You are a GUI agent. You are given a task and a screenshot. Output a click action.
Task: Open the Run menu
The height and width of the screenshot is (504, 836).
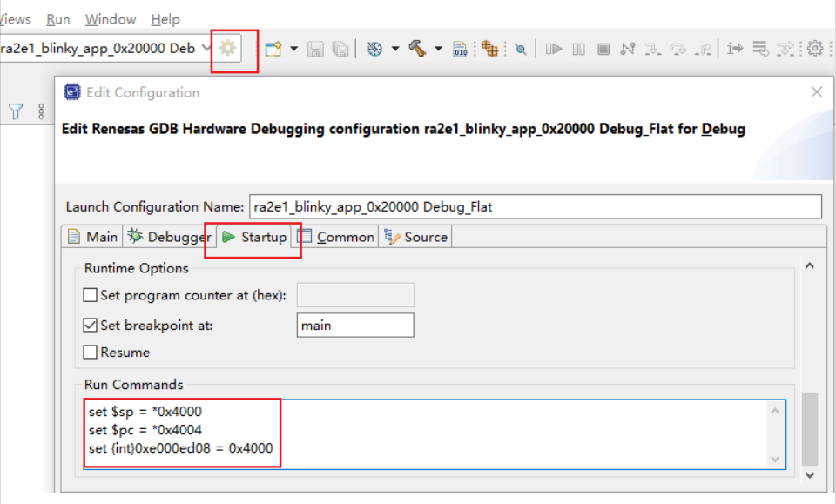58,19
